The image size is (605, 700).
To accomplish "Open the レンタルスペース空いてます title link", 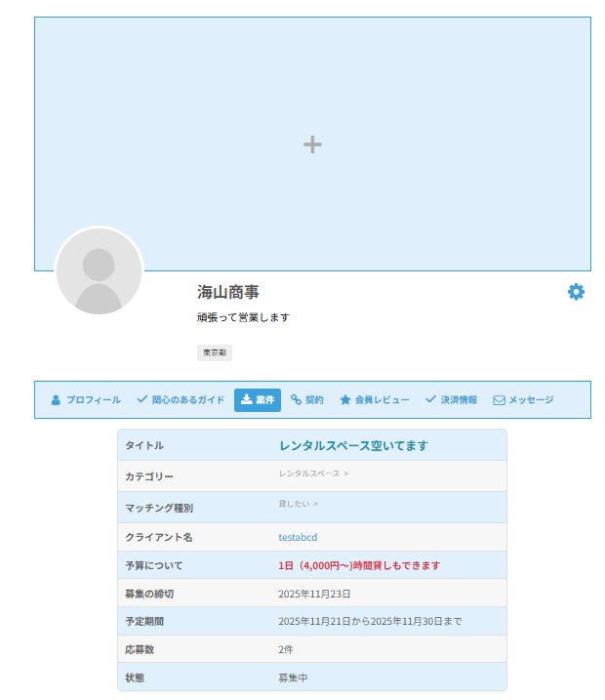I will (353, 445).
